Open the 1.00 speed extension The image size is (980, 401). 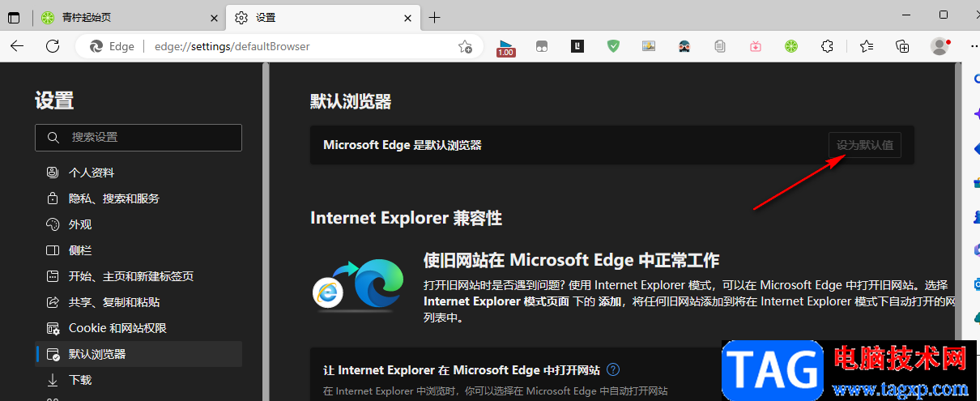[506, 47]
